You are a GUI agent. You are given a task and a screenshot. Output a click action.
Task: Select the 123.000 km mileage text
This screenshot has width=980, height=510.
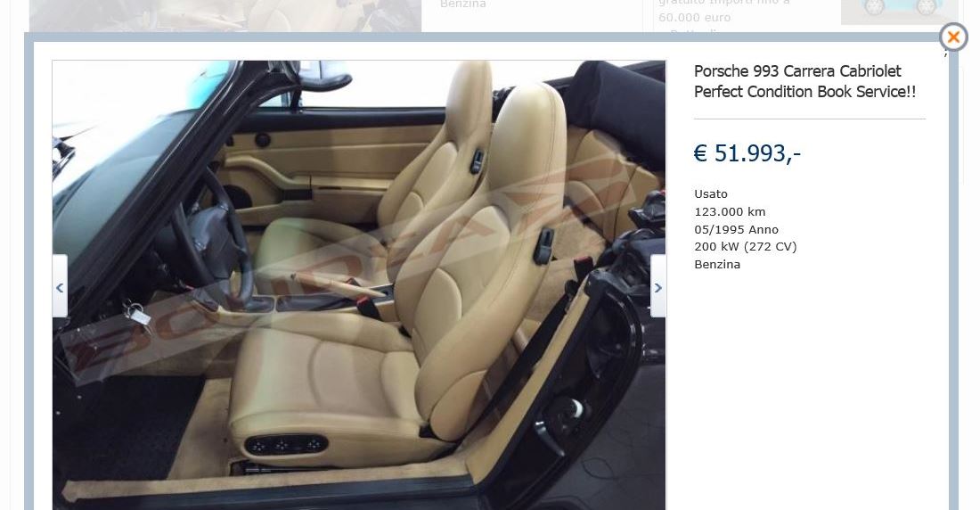730,211
